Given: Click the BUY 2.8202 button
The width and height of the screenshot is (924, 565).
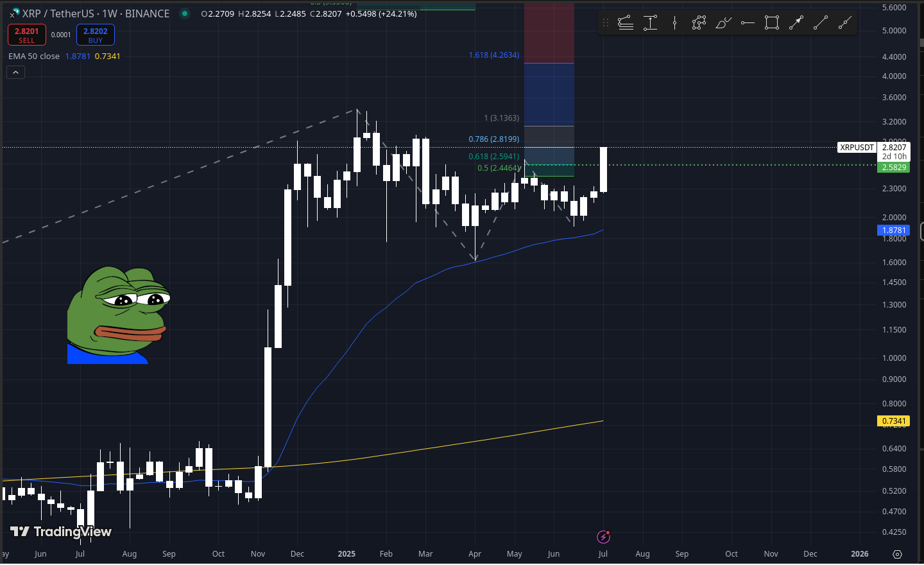Looking at the screenshot, I should pos(96,35).
